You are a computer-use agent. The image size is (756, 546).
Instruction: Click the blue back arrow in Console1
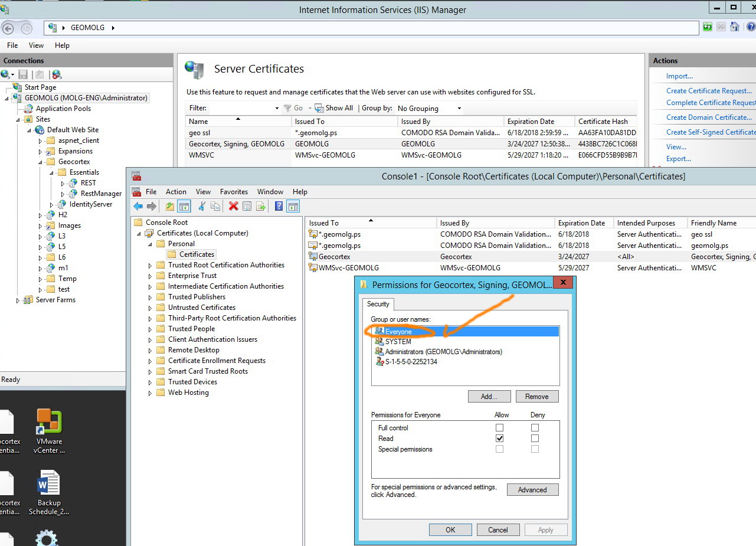[x=138, y=206]
